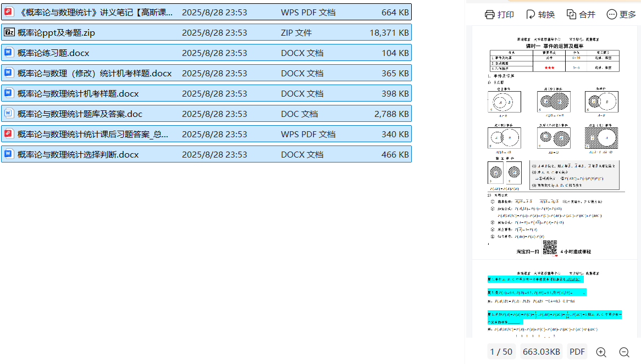641x364 pixels.
Task: Select 概率论与数理（修改）统计机考样题.docx file
Action: pyautogui.click(x=95, y=74)
